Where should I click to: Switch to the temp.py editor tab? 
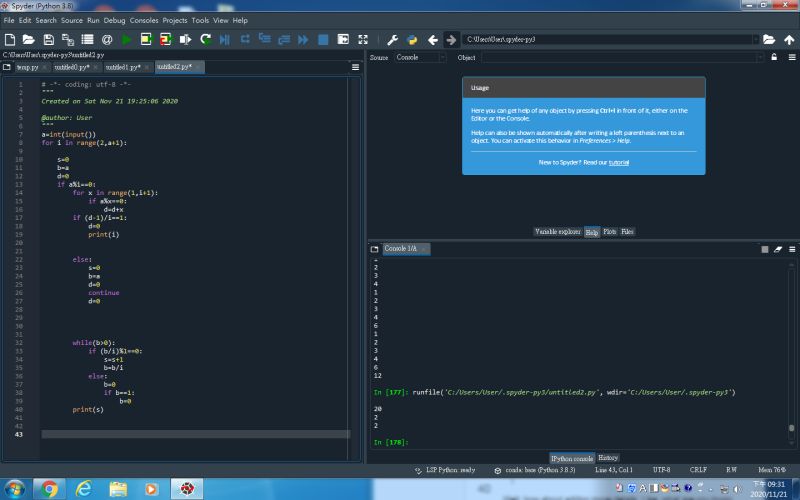28,67
